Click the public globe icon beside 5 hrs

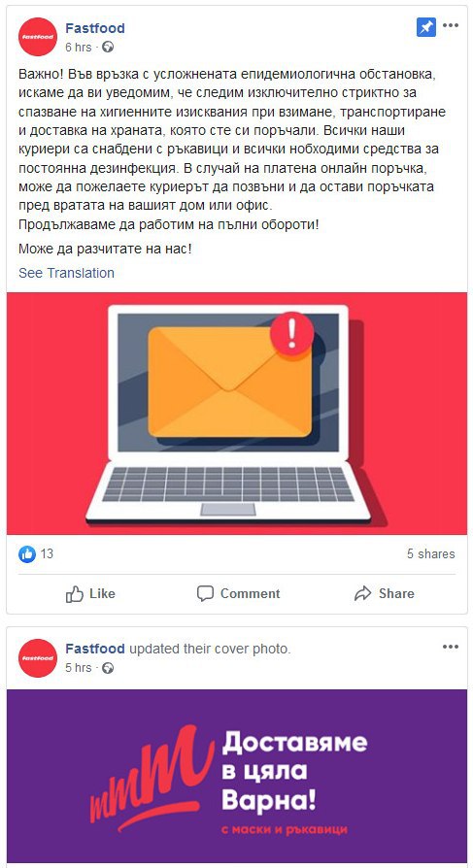coord(108,668)
